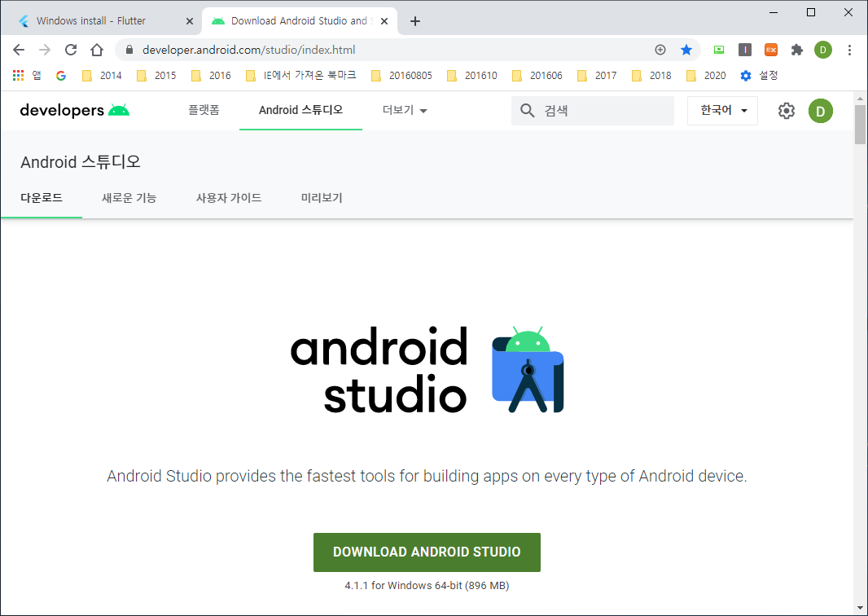Open the 20160805 bookmark folder
Image resolution: width=868 pixels, height=616 pixels.
click(x=401, y=75)
